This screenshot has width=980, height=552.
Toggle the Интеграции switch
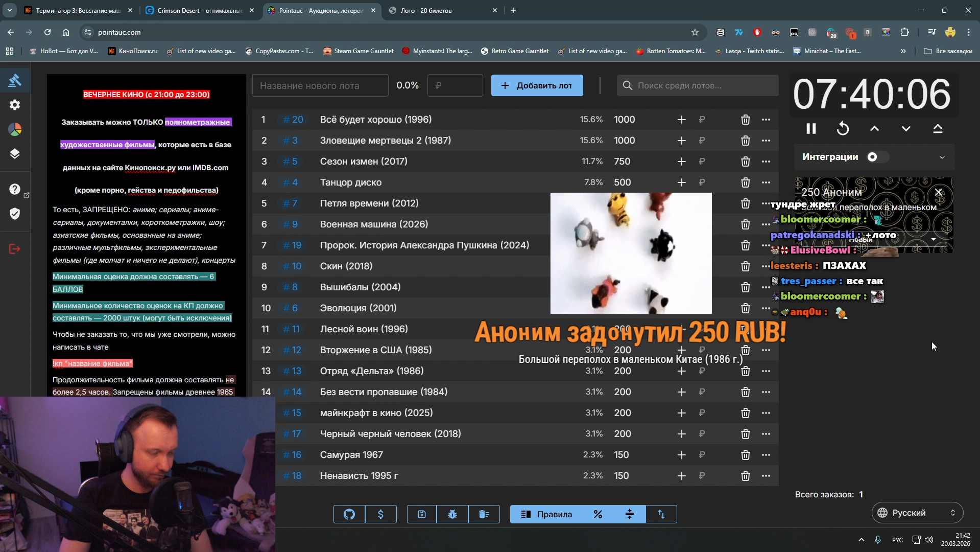(x=876, y=157)
